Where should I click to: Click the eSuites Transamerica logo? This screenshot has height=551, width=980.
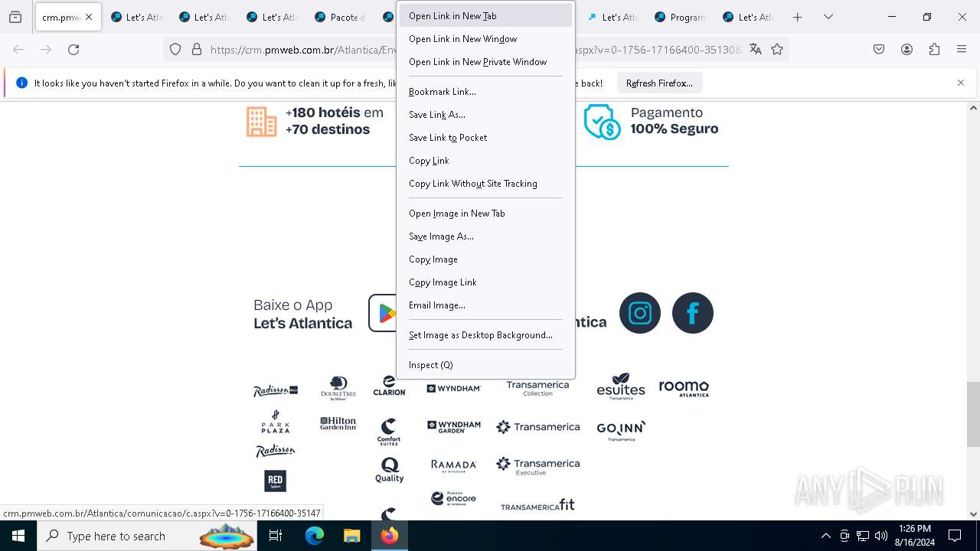(x=621, y=386)
